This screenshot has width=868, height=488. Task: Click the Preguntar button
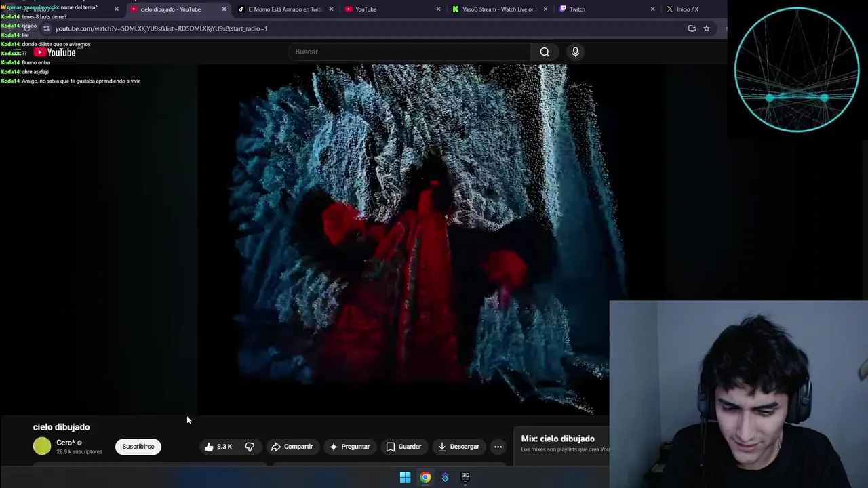coord(350,447)
